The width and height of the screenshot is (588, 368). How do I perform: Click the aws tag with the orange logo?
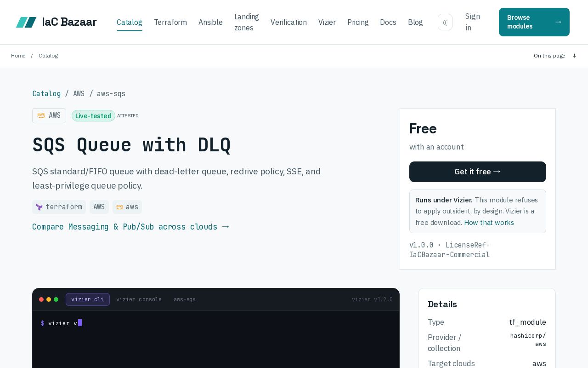[127, 207]
